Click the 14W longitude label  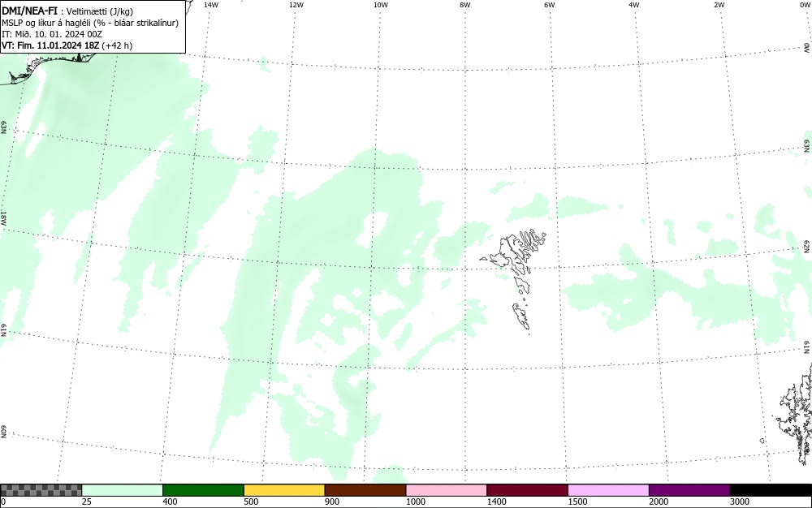tap(211, 5)
